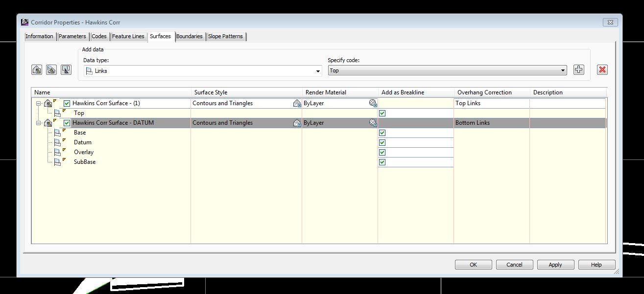
Task: Switch to the Boundaries tab
Action: click(x=190, y=36)
